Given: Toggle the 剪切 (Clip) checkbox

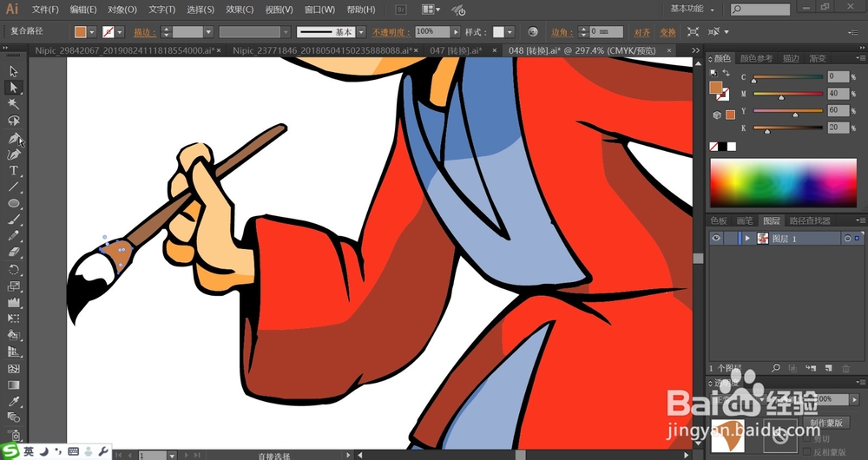Looking at the screenshot, I should pos(806,439).
